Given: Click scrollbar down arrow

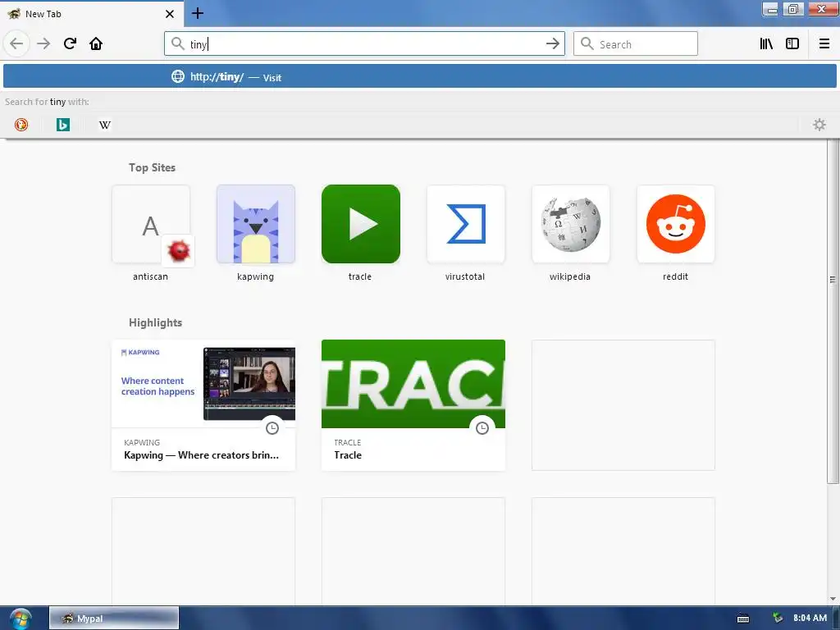Looking at the screenshot, I should [x=833, y=598].
